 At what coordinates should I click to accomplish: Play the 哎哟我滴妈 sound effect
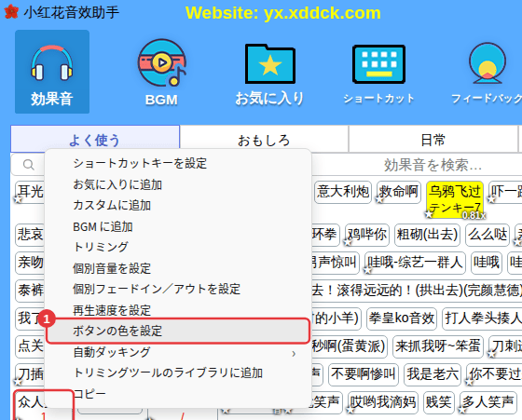(x=383, y=402)
